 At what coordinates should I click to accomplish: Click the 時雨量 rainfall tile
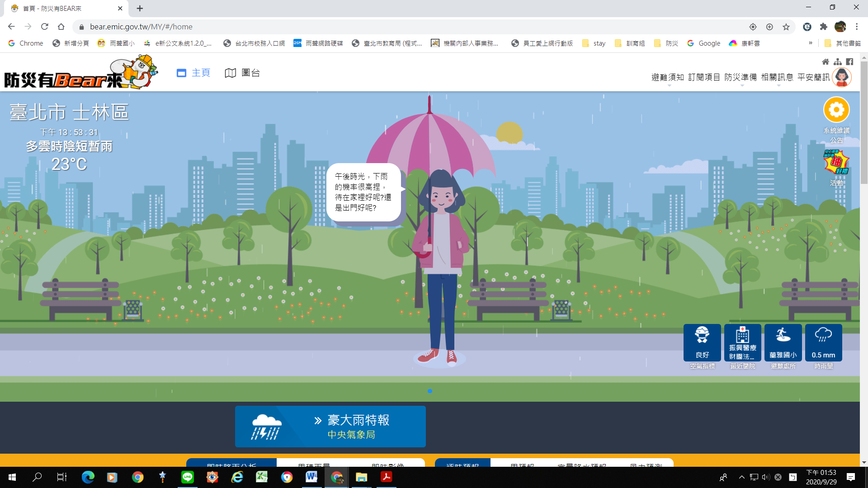[x=823, y=343]
